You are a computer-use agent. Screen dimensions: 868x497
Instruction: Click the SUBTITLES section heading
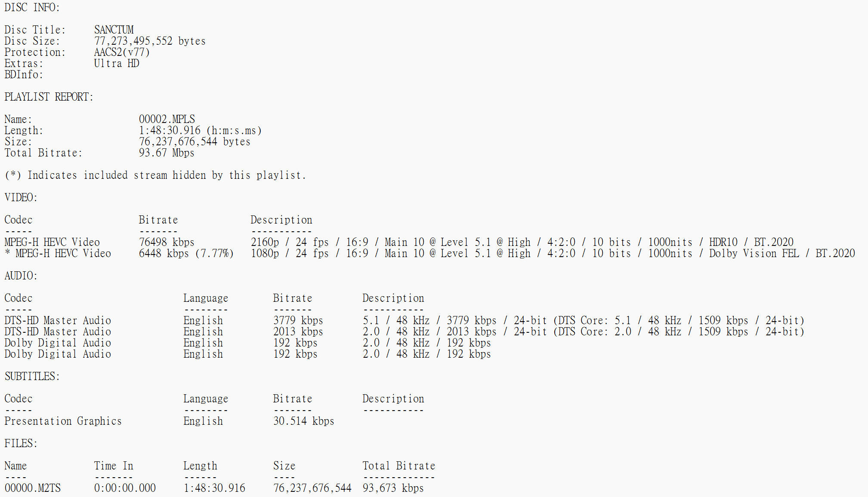coord(32,376)
